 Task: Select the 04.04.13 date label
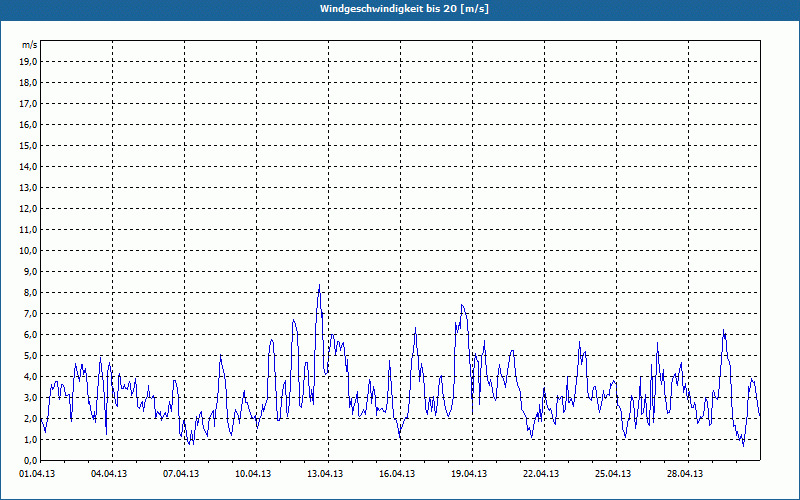coord(109,474)
